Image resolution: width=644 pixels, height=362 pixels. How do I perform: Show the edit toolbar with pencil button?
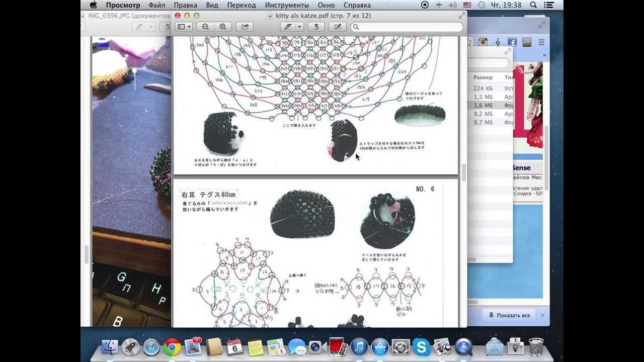[x=338, y=27]
